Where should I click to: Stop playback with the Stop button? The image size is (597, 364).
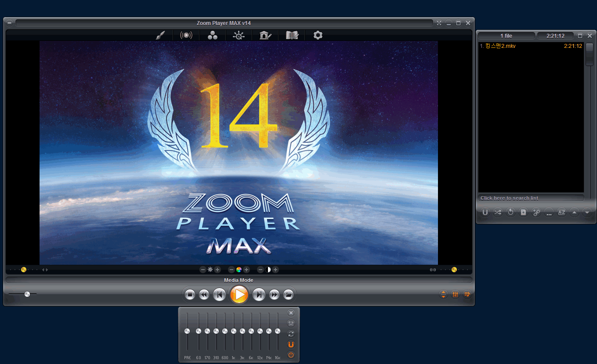(x=190, y=295)
